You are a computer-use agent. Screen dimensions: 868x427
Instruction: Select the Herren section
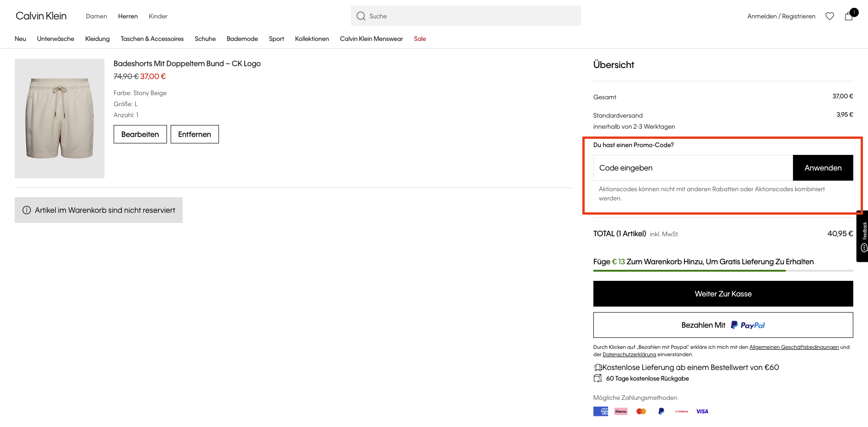tap(128, 16)
